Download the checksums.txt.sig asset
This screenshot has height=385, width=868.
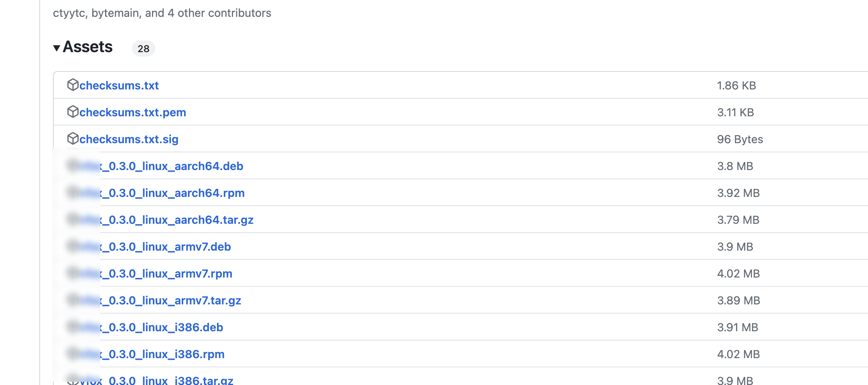click(x=129, y=139)
